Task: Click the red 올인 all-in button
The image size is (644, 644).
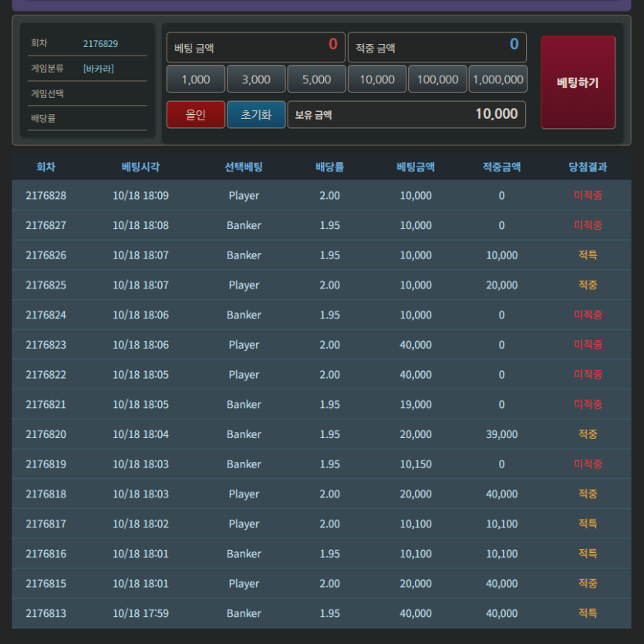Action: (x=196, y=115)
